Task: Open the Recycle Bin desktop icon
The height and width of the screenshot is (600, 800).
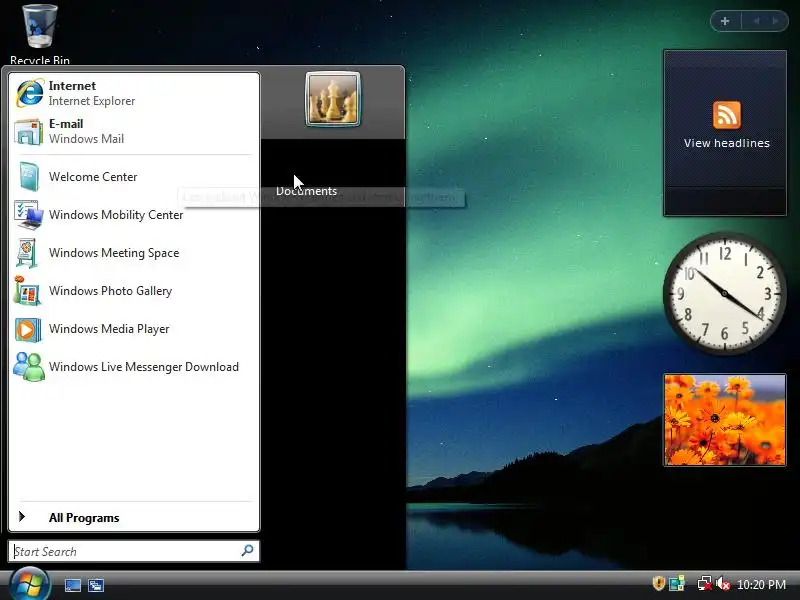Action: pyautogui.click(x=39, y=34)
